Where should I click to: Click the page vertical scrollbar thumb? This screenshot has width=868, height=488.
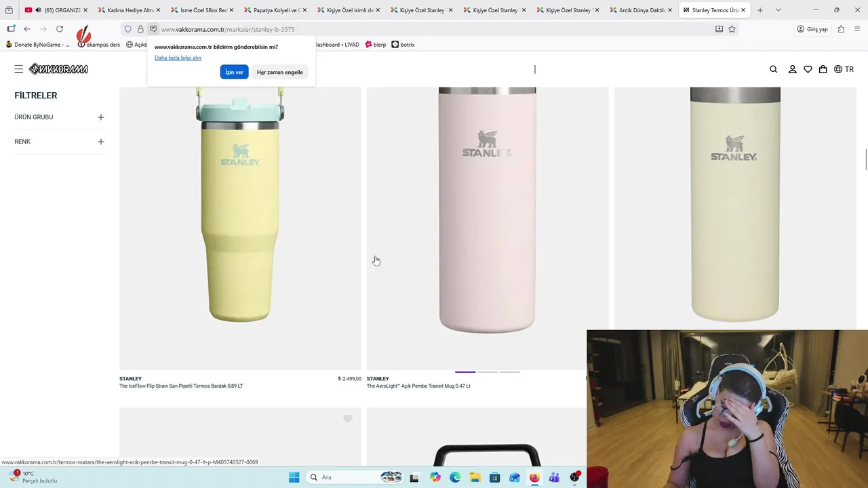[x=866, y=160]
